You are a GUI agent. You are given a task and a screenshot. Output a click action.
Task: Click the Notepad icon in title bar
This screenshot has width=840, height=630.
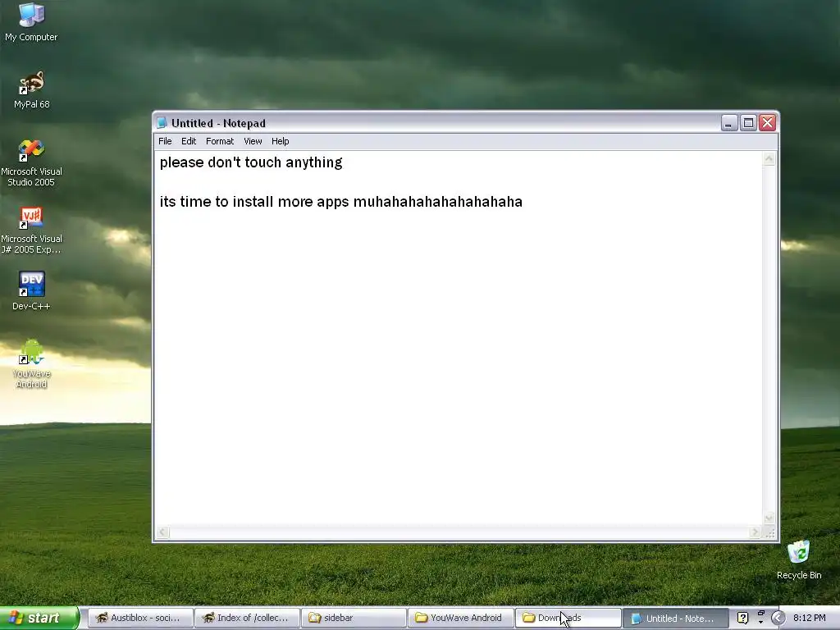[162, 123]
